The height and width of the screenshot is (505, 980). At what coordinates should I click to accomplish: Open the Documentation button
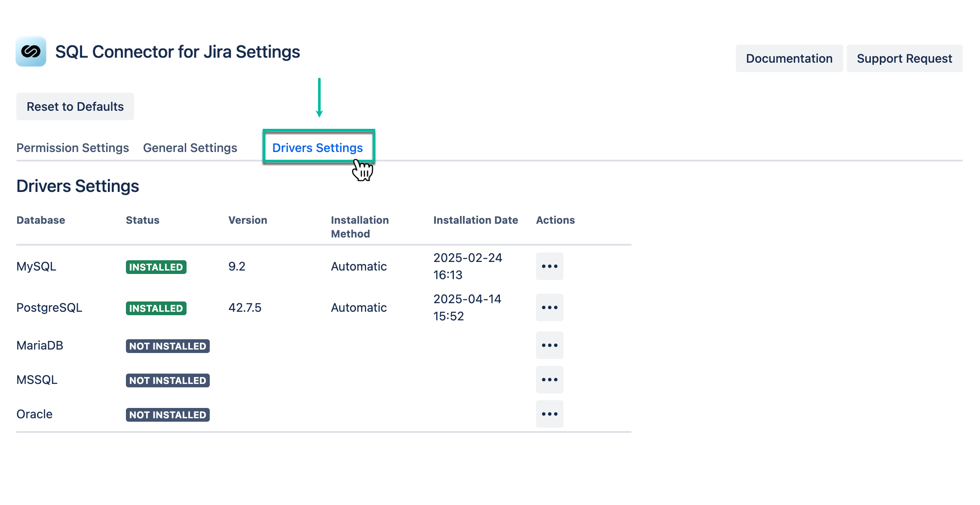(x=789, y=58)
